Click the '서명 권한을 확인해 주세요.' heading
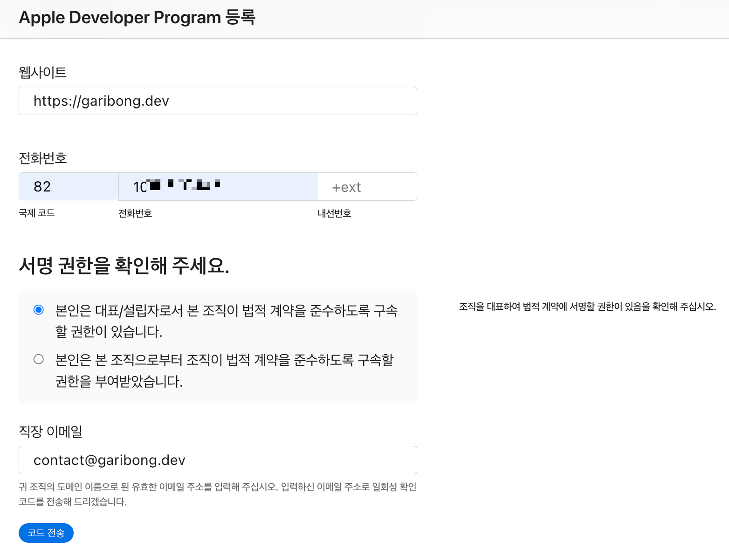The width and height of the screenshot is (729, 560). pos(124,266)
